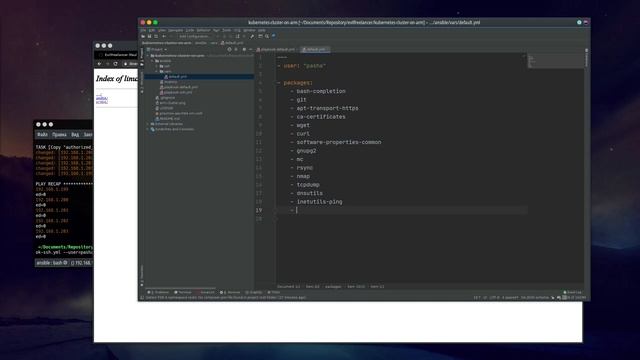Click the bash-completion line in the editor
The height and width of the screenshot is (360, 640).
coord(321,91)
